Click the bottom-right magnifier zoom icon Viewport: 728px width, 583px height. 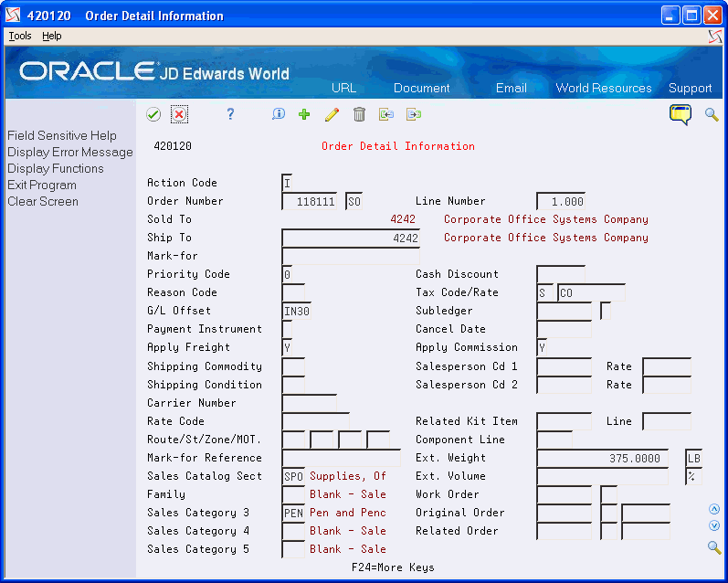pos(714,547)
